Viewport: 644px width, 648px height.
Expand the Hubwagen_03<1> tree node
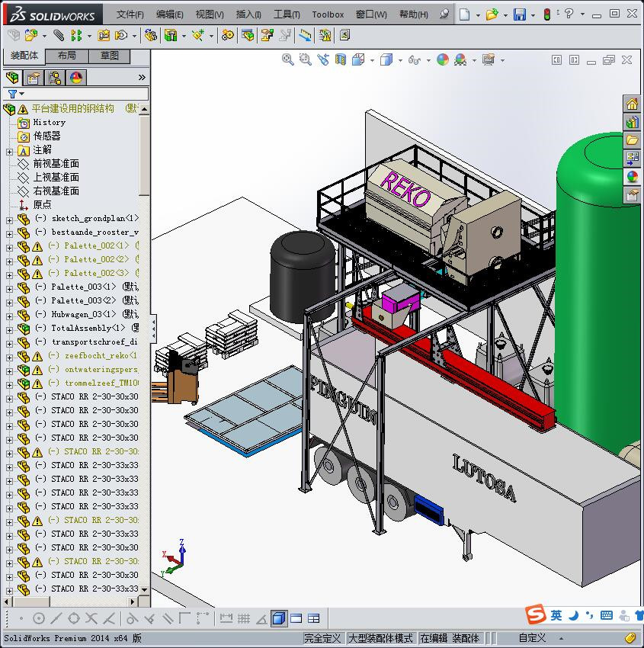[x=9, y=316]
